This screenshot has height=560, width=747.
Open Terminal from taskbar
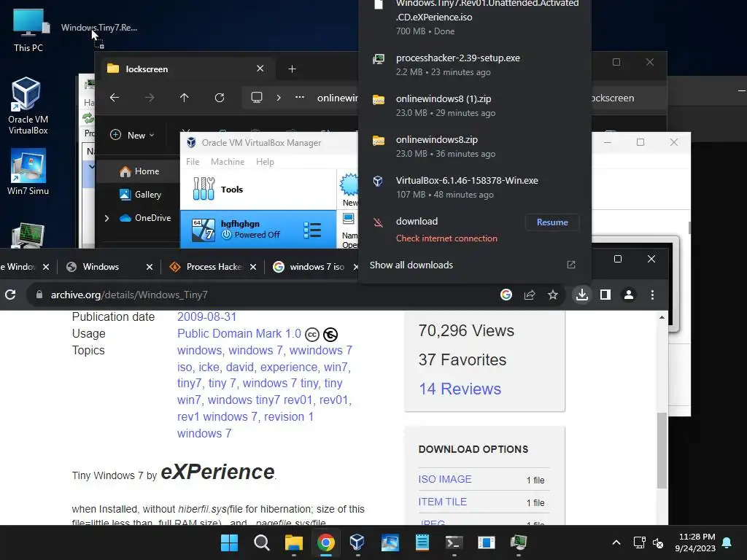[454, 542]
